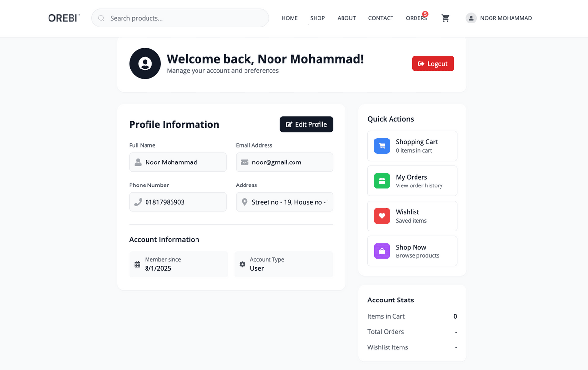This screenshot has width=588, height=370.
Task: Open the ABOUT page link
Action: point(346,18)
